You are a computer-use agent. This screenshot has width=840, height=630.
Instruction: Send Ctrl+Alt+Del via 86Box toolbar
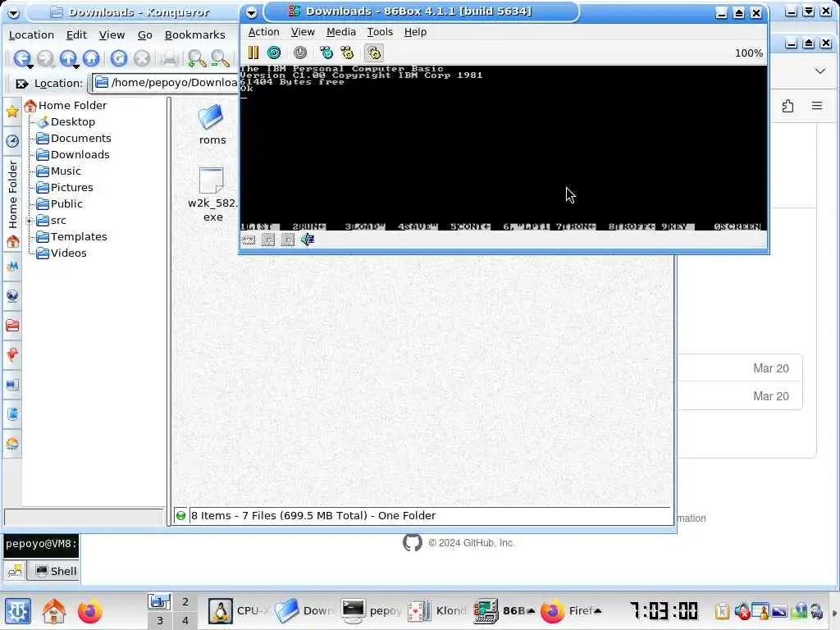[326, 52]
